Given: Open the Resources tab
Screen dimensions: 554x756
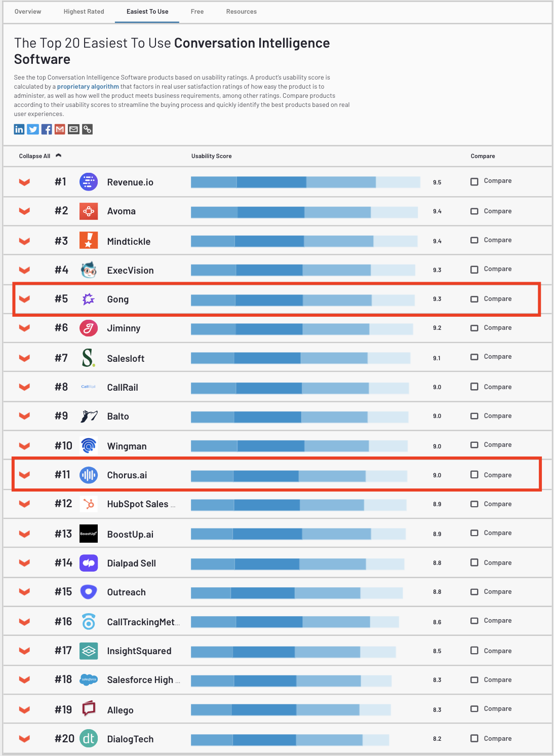Looking at the screenshot, I should point(241,12).
